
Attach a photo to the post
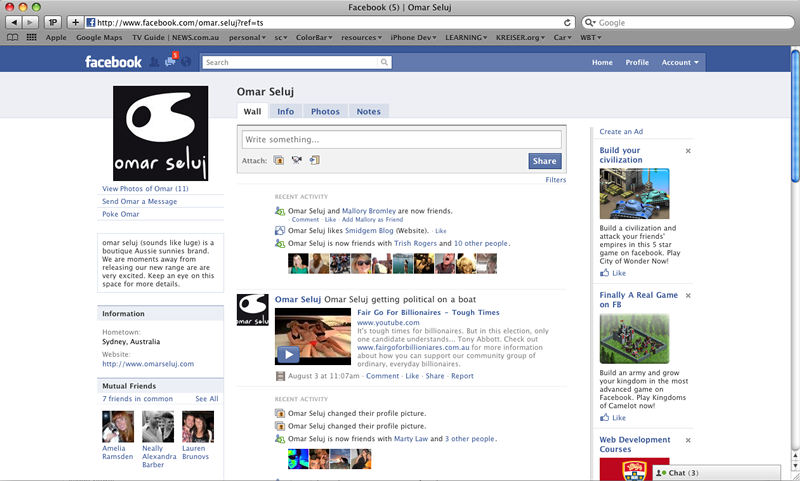279,160
